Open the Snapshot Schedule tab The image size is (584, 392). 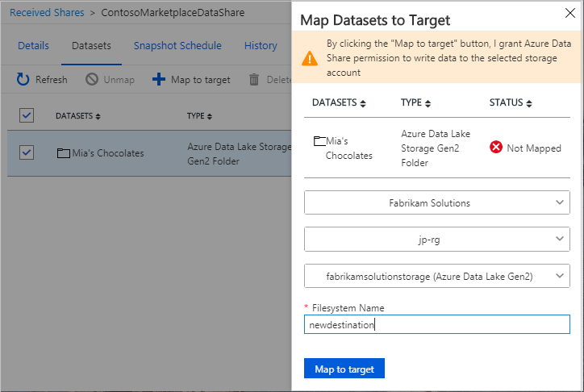pos(177,45)
